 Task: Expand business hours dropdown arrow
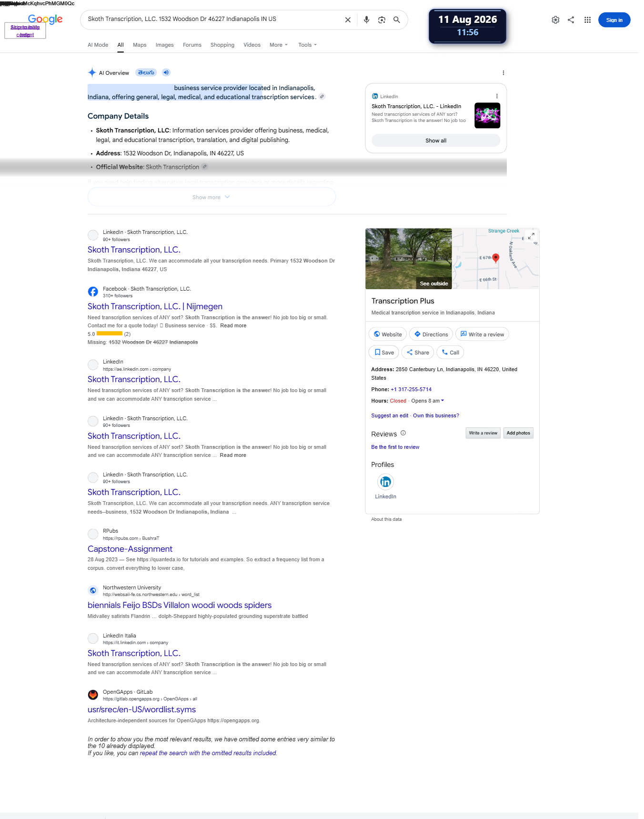(x=443, y=401)
